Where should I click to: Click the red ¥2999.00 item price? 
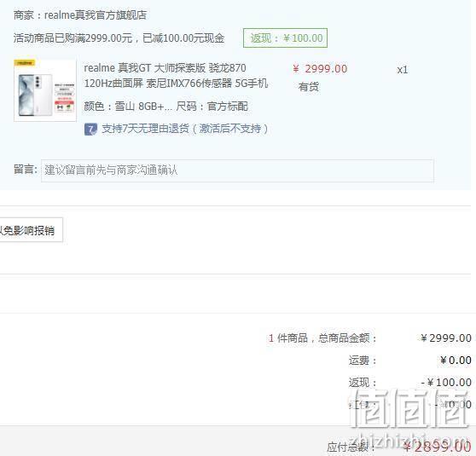coord(320,68)
